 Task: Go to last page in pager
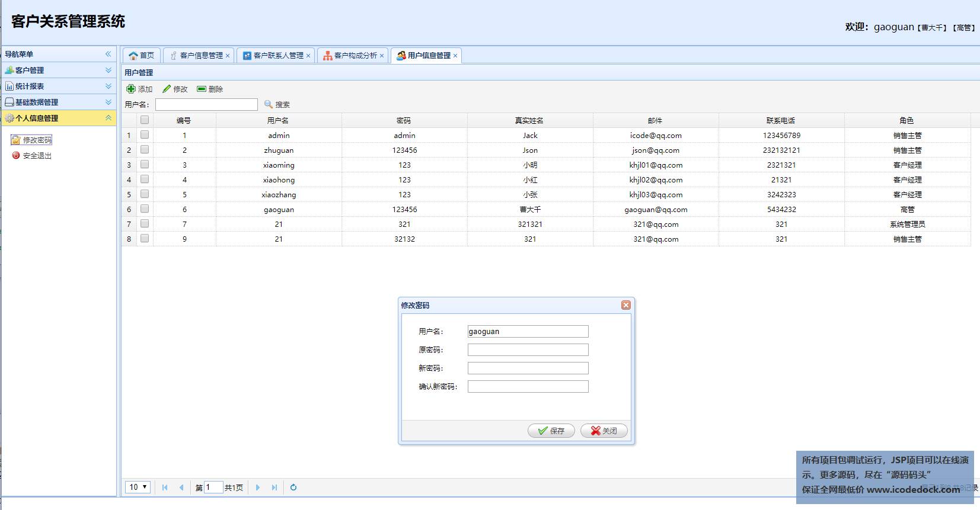coord(274,487)
